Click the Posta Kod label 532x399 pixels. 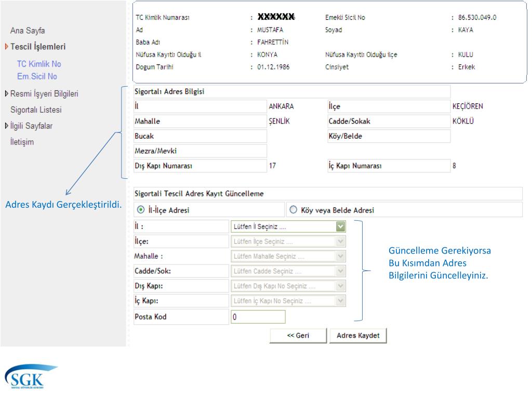click(150, 317)
